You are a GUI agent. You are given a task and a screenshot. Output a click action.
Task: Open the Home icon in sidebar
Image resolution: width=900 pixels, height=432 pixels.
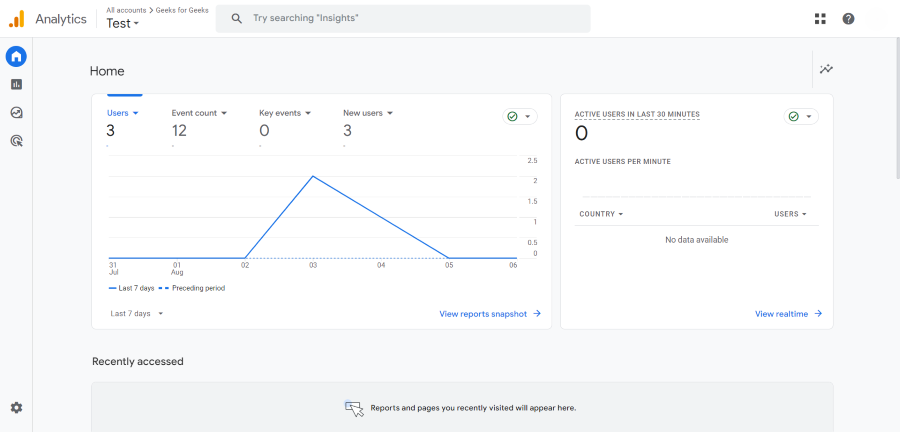16,56
